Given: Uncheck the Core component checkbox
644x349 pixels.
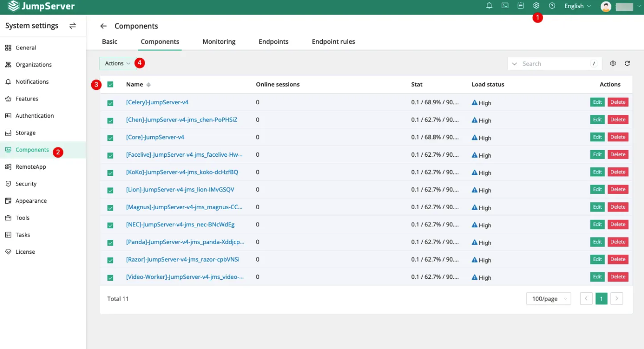Looking at the screenshot, I should (x=110, y=138).
